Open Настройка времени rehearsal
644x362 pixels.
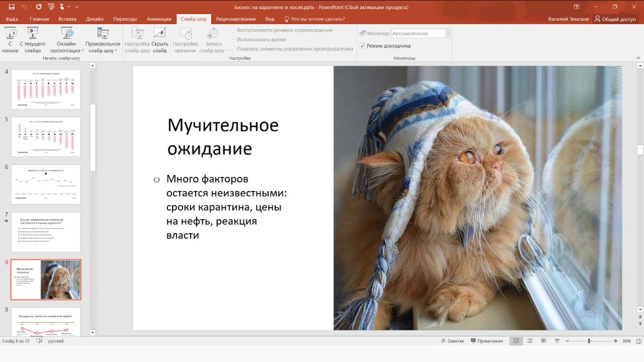pyautogui.click(x=185, y=40)
